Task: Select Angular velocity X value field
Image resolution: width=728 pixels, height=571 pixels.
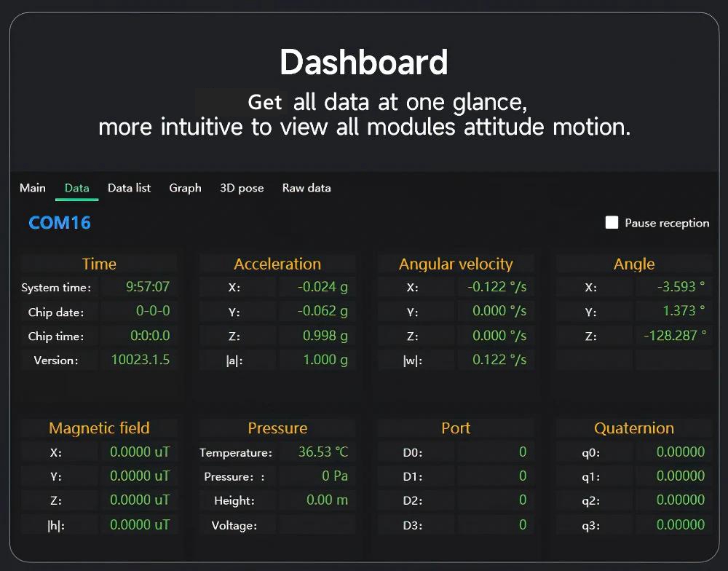Action: coord(496,287)
